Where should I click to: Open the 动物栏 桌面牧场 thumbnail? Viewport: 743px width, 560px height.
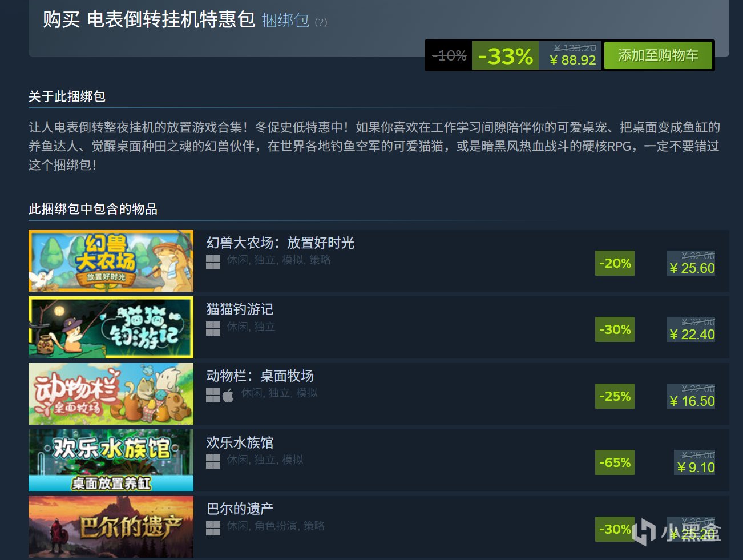pos(111,394)
